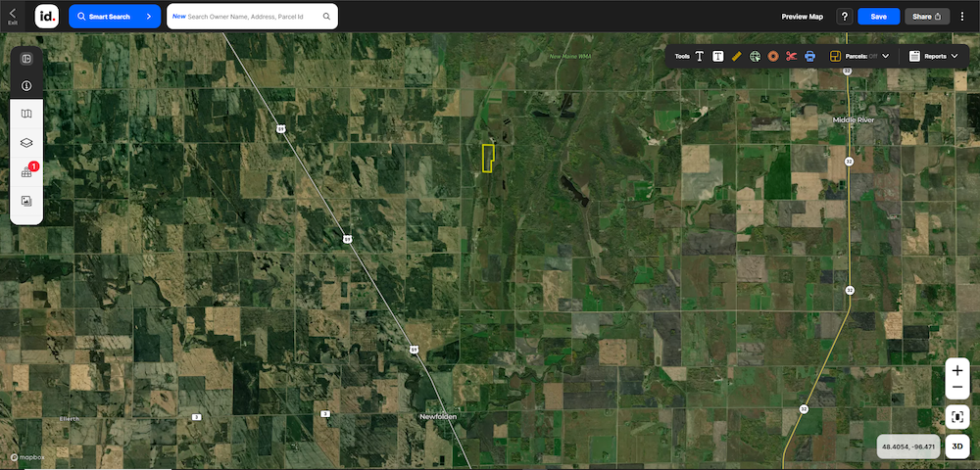Click the Share button

[x=927, y=17]
